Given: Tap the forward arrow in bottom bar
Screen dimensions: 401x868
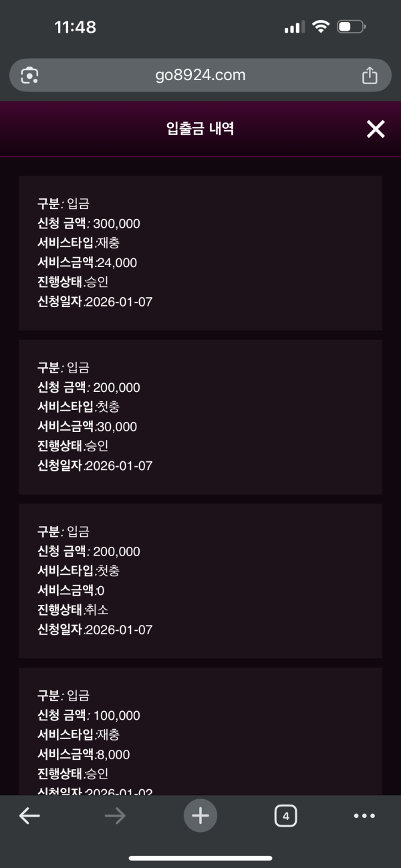Looking at the screenshot, I should (115, 816).
